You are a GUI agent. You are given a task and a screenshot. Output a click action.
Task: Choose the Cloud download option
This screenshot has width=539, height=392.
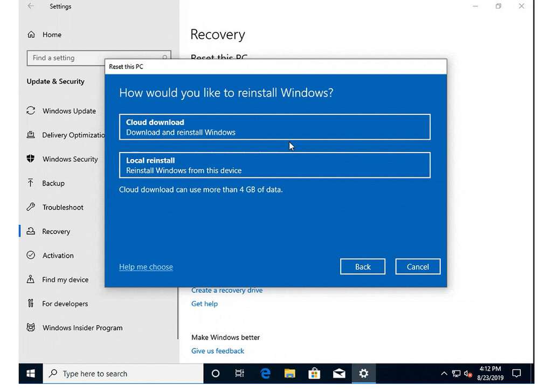274,127
